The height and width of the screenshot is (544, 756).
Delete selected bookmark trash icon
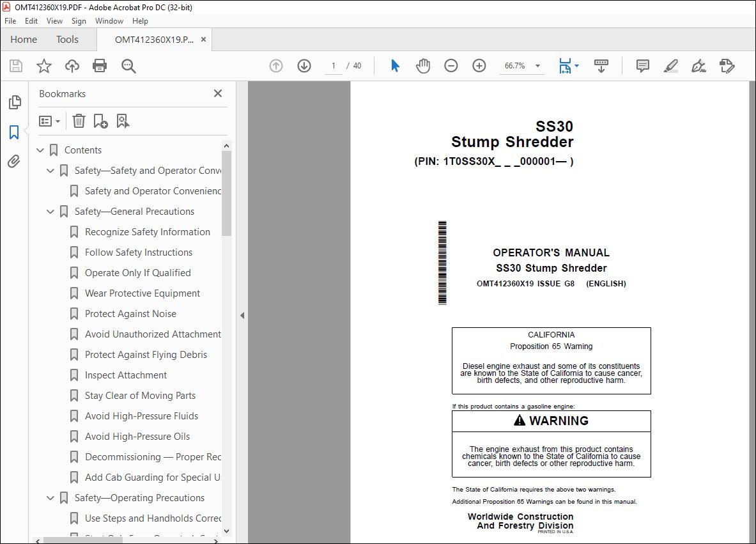79,121
